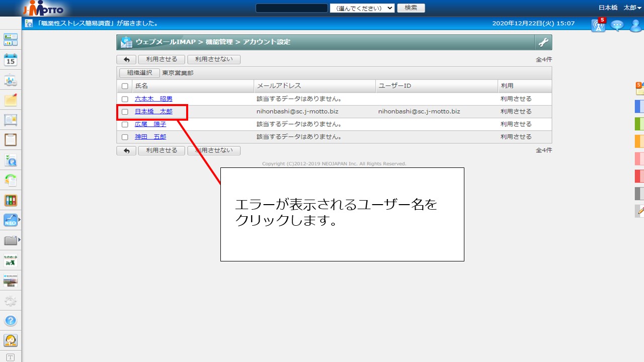Open the calendar icon in left sidebar

(11, 60)
